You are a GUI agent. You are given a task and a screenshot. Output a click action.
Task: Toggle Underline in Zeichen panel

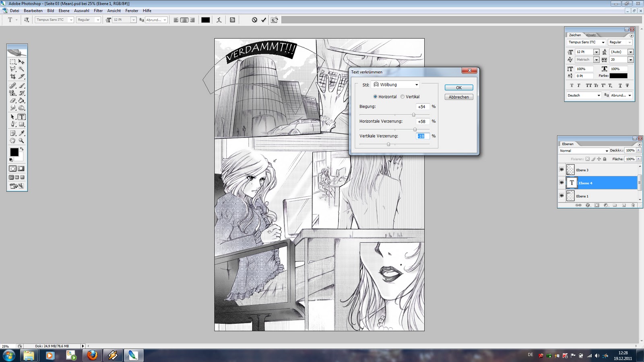point(620,86)
